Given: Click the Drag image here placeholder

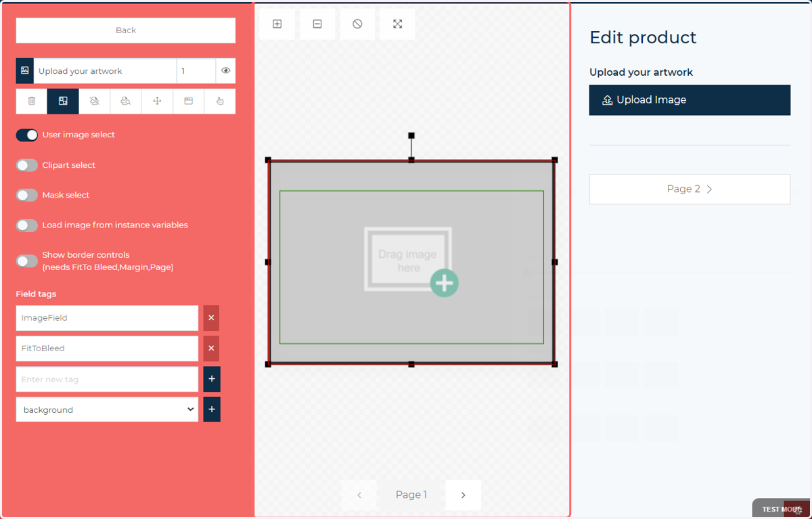Looking at the screenshot, I should pyautogui.click(x=407, y=260).
